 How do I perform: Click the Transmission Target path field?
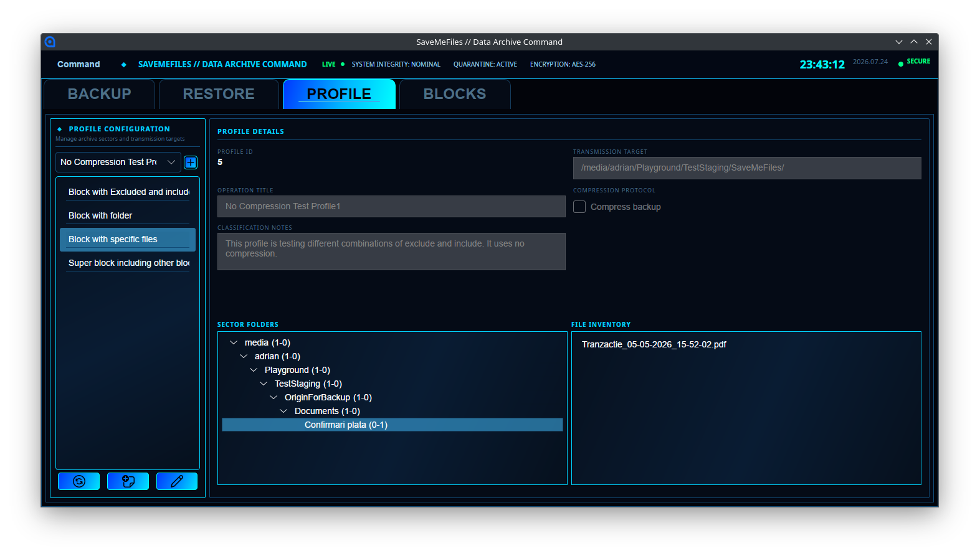(747, 167)
